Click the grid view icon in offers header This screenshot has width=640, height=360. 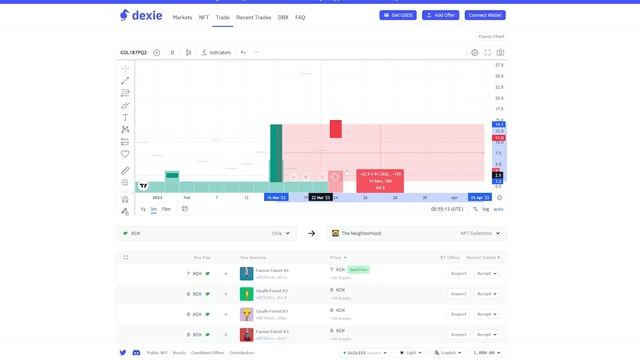pyautogui.click(x=126, y=258)
